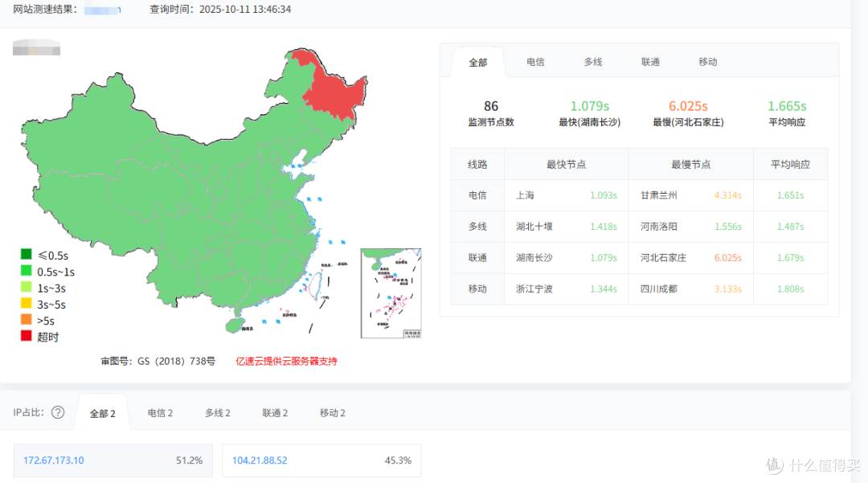
Task: Click the 51.2% share value
Action: coord(190,460)
